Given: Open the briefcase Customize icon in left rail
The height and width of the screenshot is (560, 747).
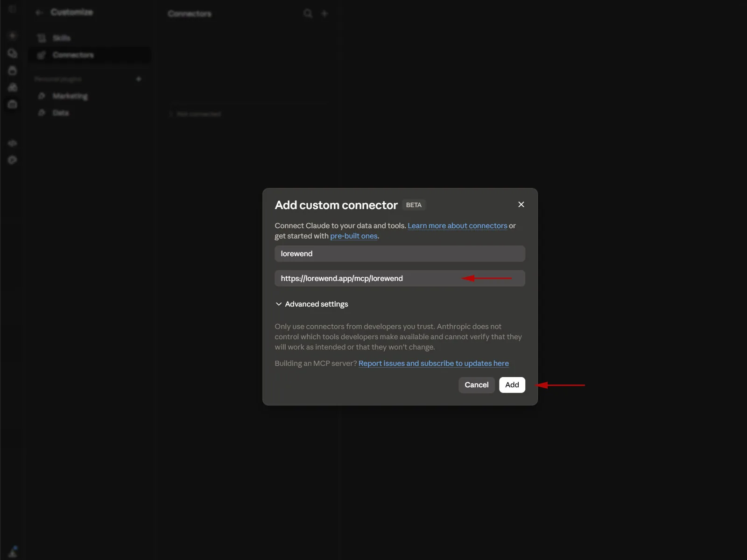Looking at the screenshot, I should click(x=13, y=105).
